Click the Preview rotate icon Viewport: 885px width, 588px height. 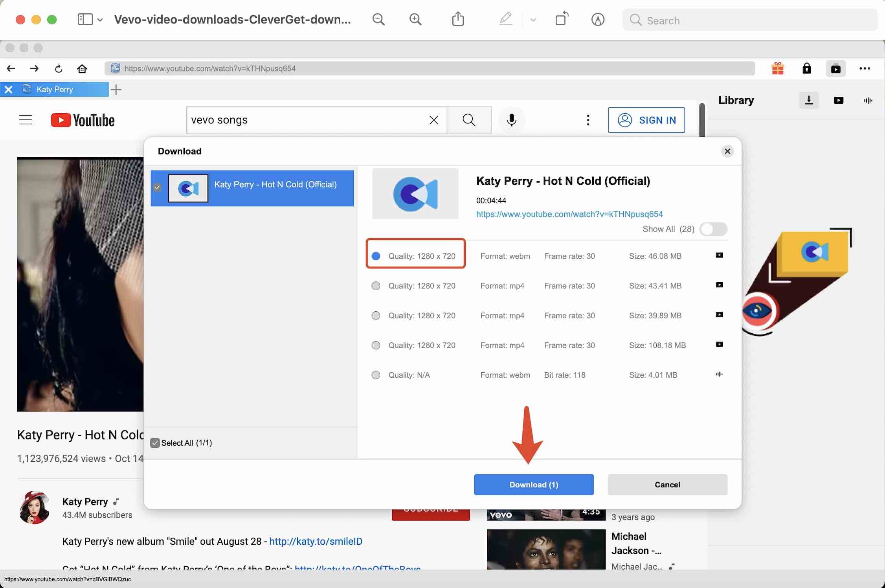pyautogui.click(x=562, y=19)
